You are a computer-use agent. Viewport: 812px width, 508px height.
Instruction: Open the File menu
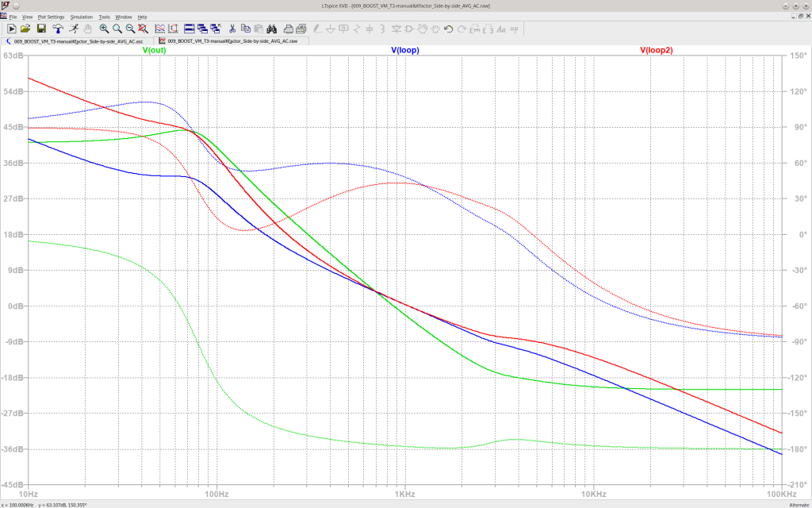[13, 17]
